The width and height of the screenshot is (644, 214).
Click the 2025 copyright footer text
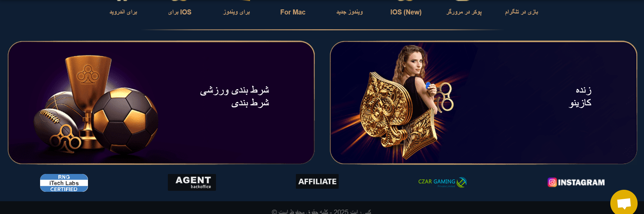coord(321,212)
